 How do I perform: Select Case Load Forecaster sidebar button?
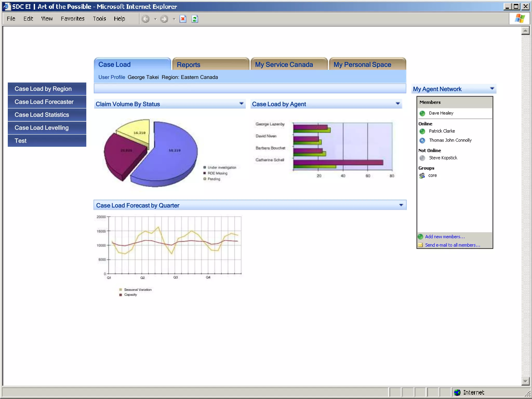click(x=47, y=102)
